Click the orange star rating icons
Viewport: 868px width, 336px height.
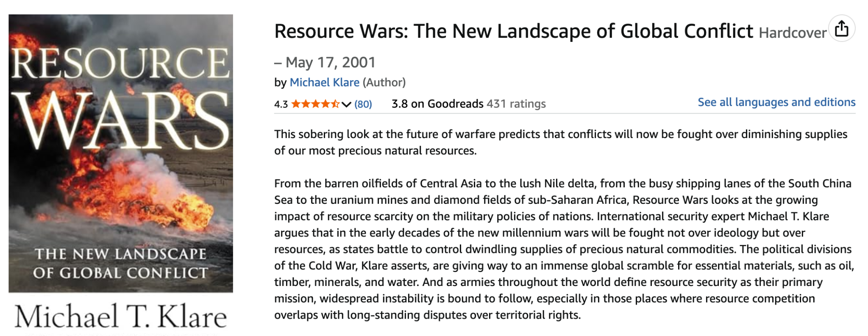coord(315,104)
